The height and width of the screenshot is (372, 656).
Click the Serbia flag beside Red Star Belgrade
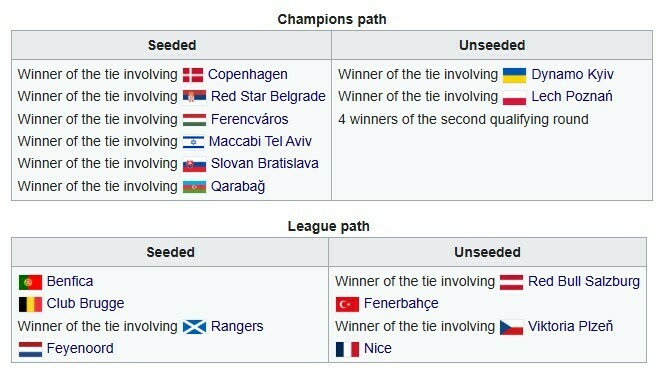click(x=195, y=97)
